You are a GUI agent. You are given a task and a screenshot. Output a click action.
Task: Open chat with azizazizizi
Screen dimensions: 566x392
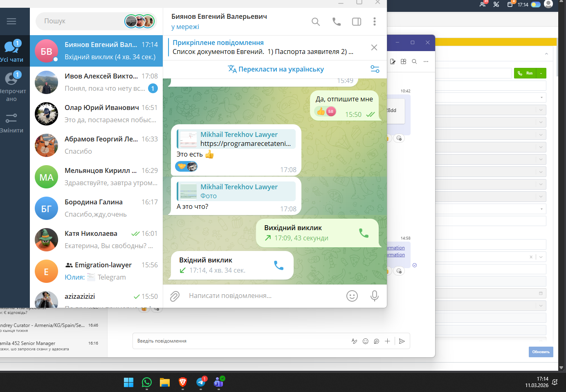click(x=97, y=298)
